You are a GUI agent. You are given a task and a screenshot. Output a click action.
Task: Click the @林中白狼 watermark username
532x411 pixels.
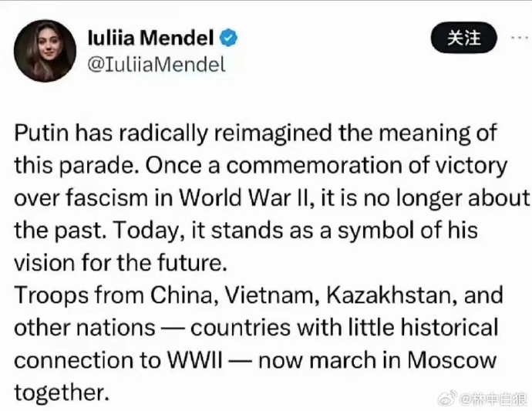[493, 398]
